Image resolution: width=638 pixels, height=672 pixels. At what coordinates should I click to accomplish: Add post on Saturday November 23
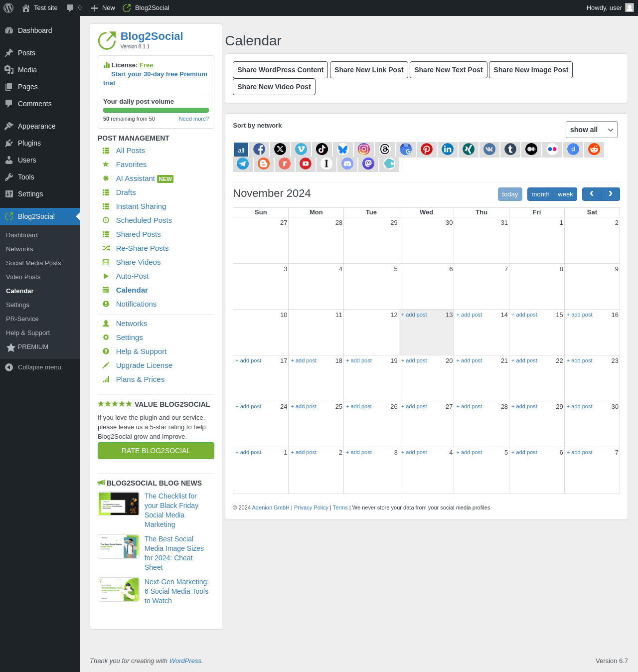[x=580, y=361]
